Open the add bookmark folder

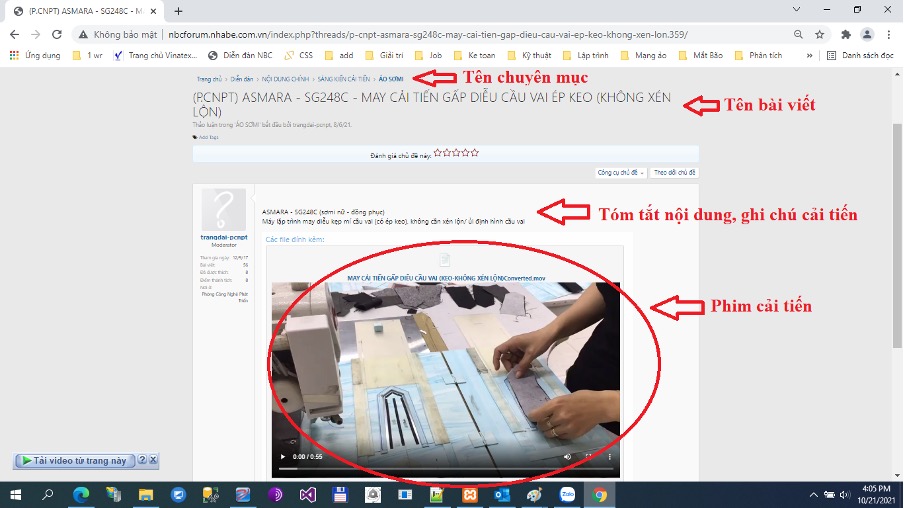339,55
